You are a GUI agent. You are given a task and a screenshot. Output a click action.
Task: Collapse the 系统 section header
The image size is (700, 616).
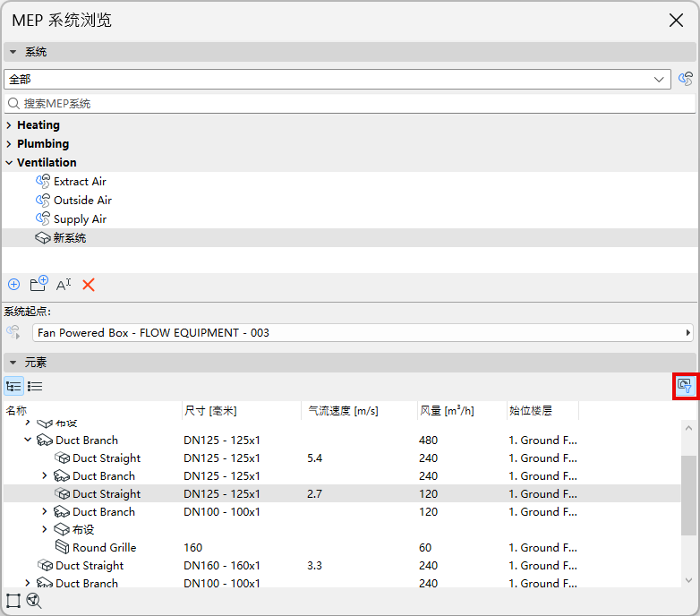pyautogui.click(x=350, y=52)
